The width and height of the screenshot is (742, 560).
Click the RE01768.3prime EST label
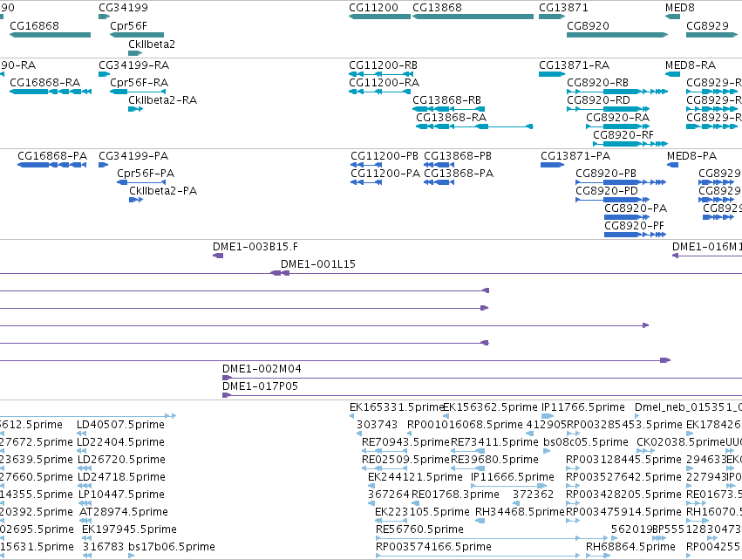pos(455,495)
